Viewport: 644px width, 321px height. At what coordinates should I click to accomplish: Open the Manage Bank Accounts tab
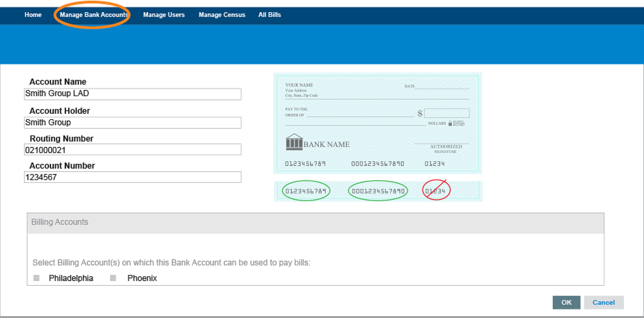[93, 15]
